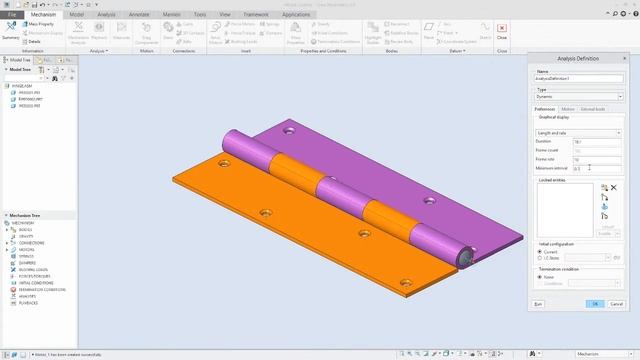
Task: Expand the Datum group dropdown in the ribbon
Action: [457, 51]
